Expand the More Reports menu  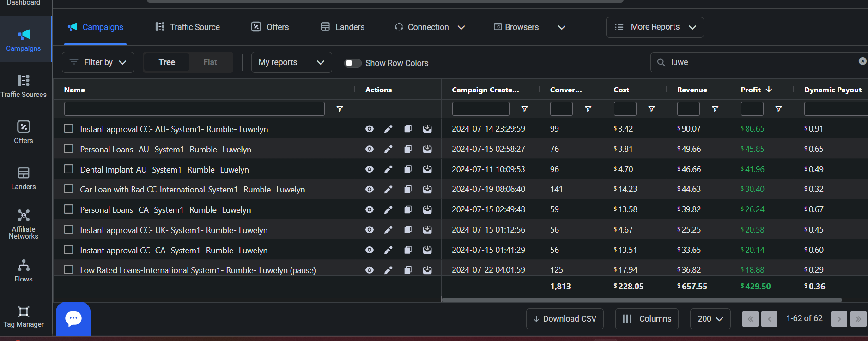pos(655,27)
